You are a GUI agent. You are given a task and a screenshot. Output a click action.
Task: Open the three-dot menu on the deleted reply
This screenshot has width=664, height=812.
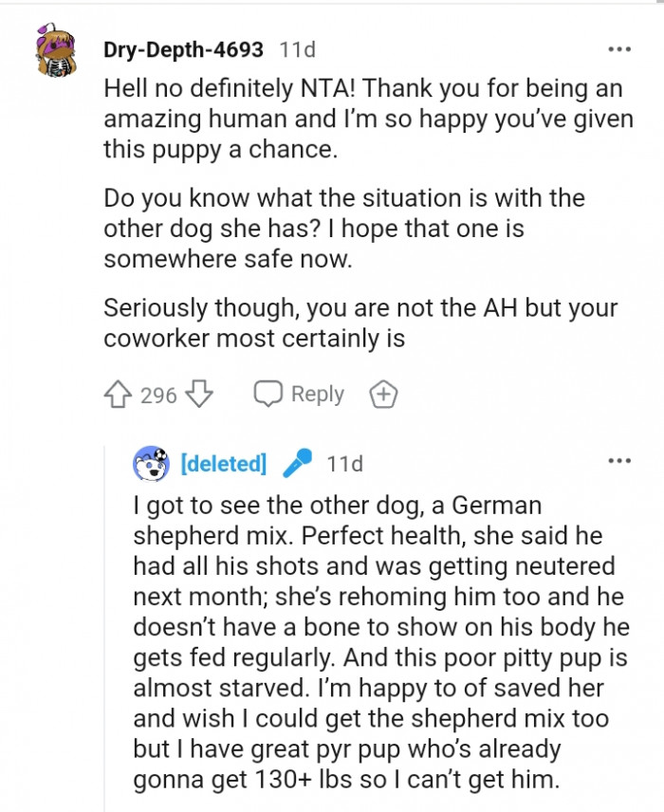coord(619,459)
